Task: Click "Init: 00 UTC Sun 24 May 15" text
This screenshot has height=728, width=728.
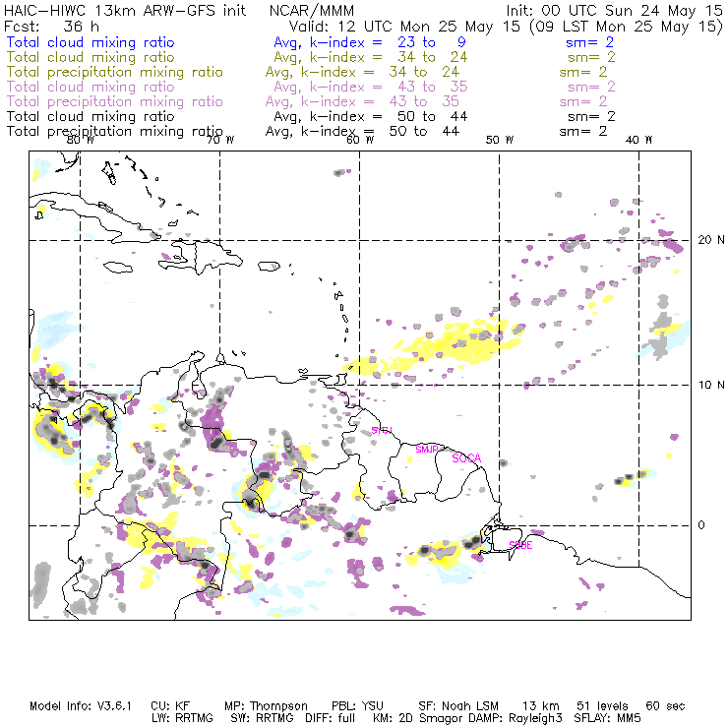Action: [614, 10]
